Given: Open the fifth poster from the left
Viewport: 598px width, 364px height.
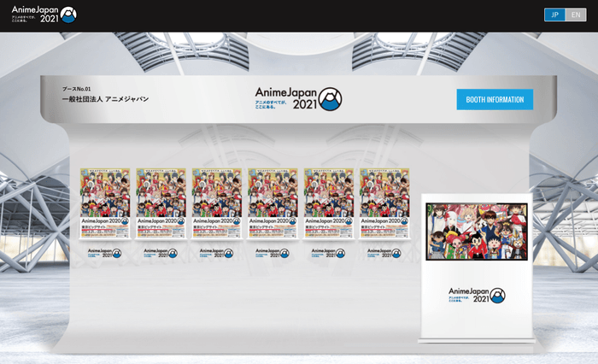Looking at the screenshot, I should pos(329,203).
